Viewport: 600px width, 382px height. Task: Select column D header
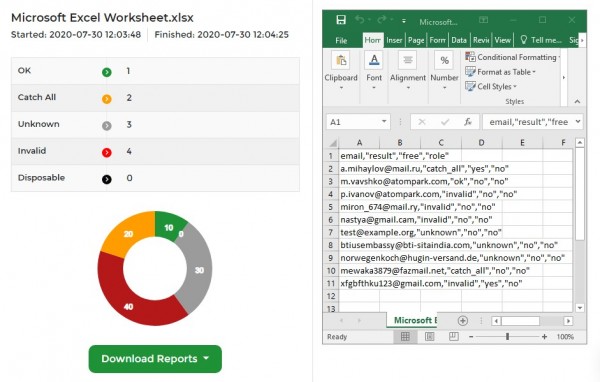point(481,143)
